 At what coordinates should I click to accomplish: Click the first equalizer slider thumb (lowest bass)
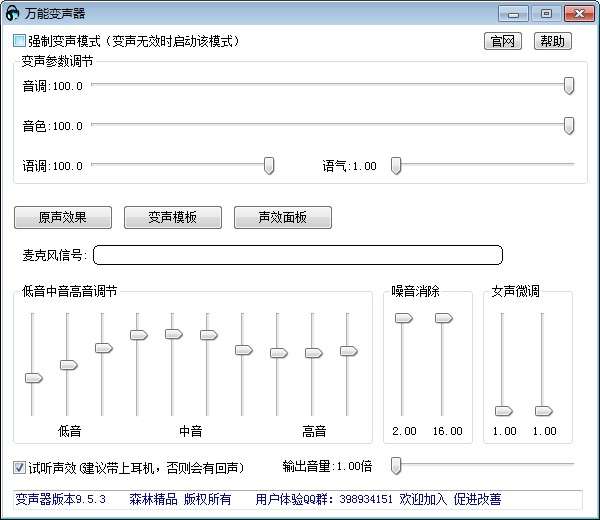pos(34,378)
